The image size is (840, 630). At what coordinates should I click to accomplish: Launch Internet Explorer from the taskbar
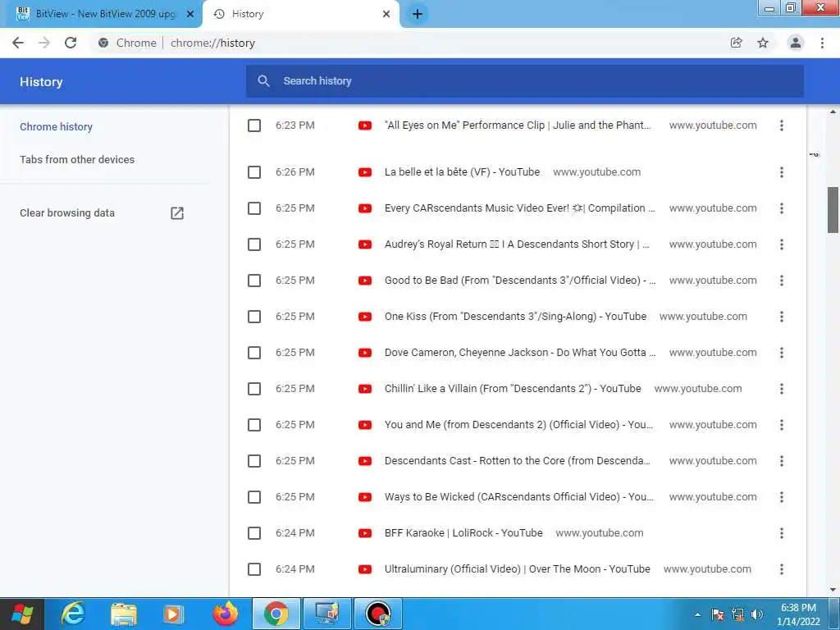(x=73, y=614)
